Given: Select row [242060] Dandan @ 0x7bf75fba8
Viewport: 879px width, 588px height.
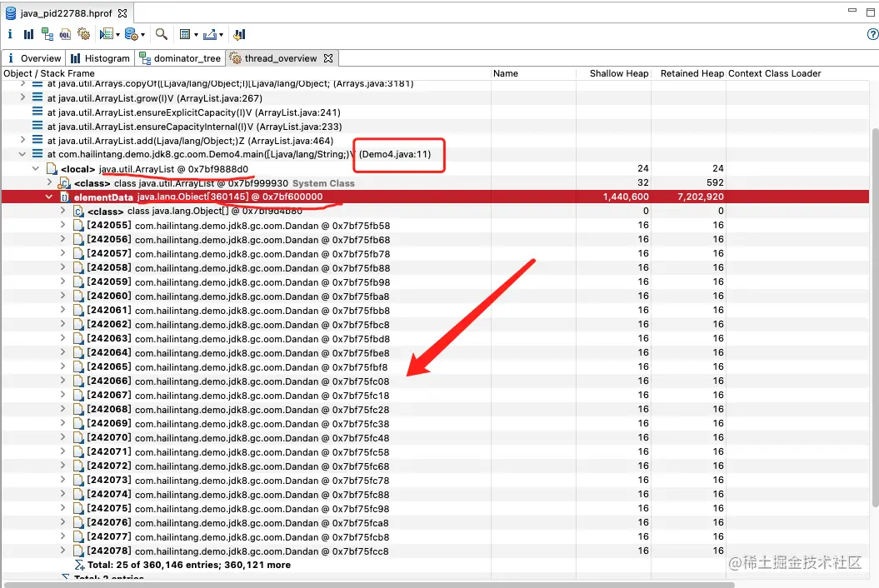Looking at the screenshot, I should point(435,296).
